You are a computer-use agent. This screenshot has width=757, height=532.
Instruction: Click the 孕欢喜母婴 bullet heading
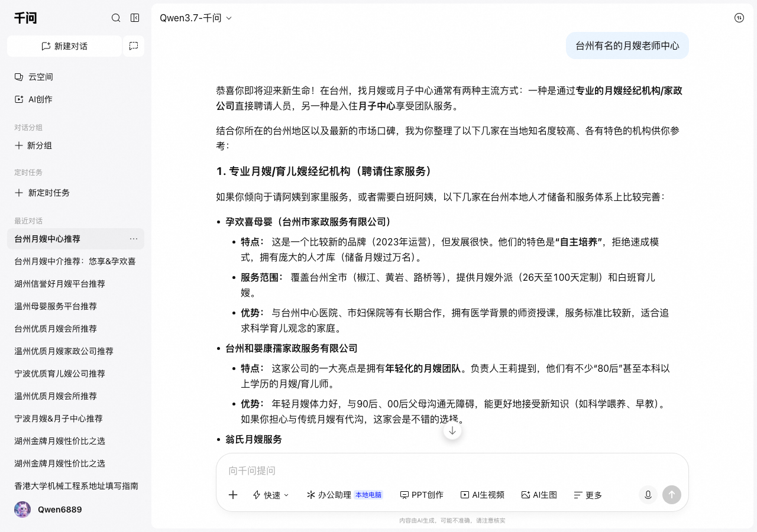308,222
